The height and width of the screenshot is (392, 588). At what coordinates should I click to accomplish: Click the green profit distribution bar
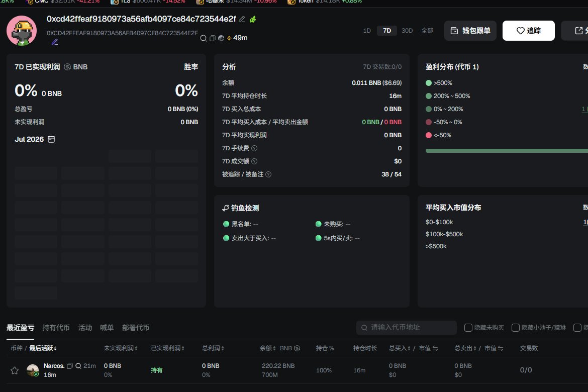point(507,151)
